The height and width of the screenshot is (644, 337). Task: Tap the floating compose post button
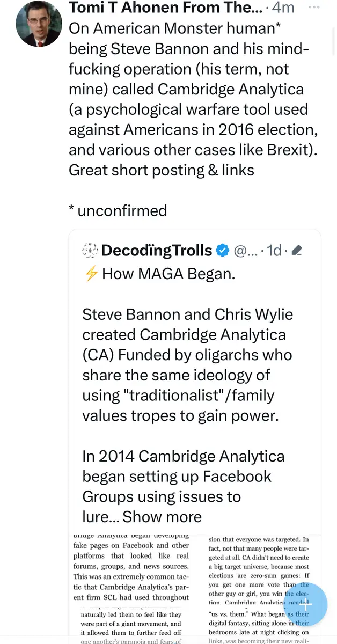pos(305,604)
